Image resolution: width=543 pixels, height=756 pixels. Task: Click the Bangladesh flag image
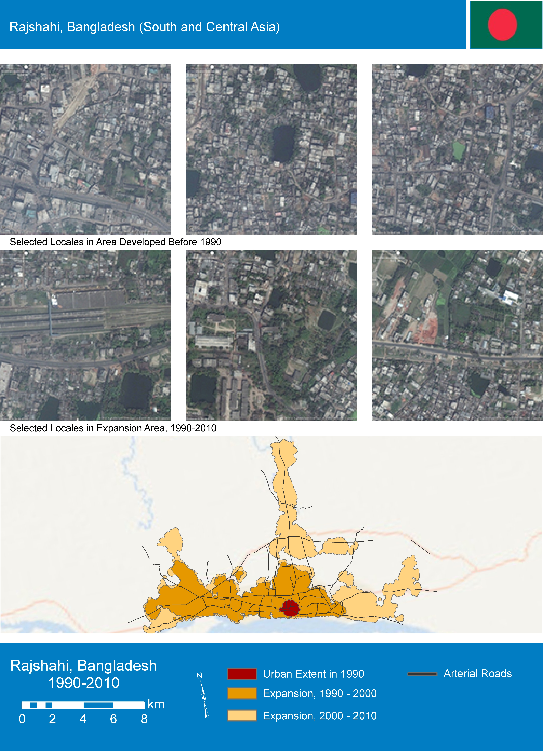(x=506, y=25)
